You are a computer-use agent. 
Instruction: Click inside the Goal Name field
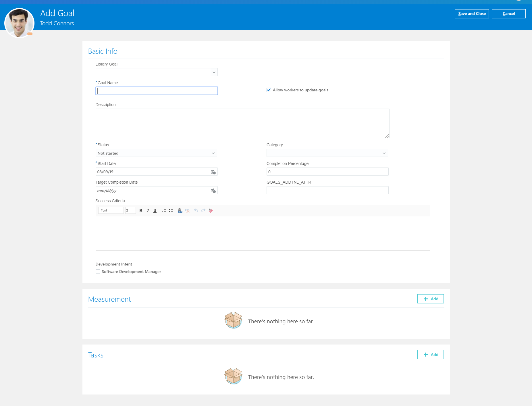click(157, 91)
